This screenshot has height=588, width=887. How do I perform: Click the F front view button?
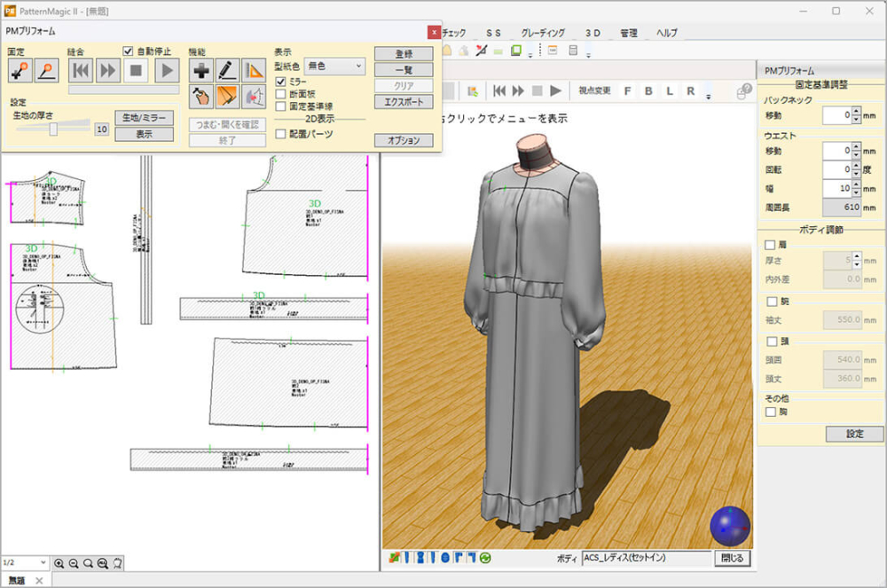click(627, 90)
